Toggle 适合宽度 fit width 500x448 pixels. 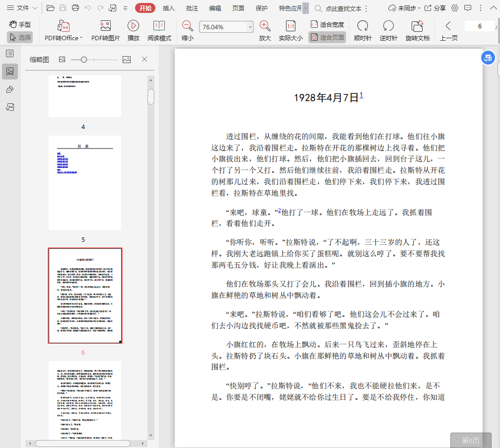pyautogui.click(x=327, y=24)
